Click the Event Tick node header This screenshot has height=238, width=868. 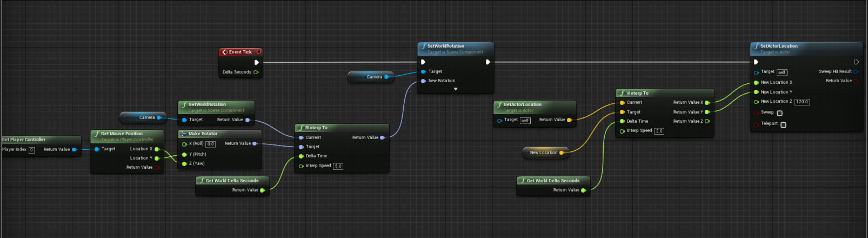pos(241,52)
